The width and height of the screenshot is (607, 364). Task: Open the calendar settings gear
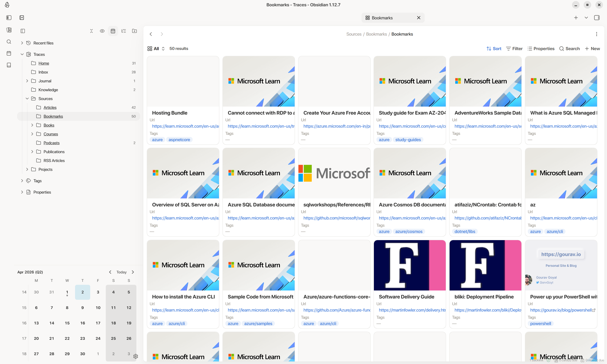[x=136, y=356]
